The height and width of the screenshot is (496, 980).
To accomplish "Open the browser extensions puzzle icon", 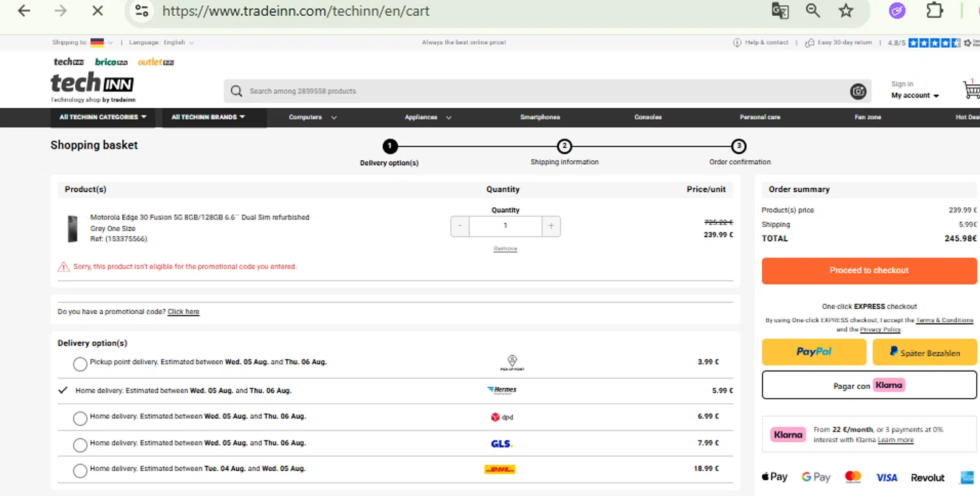I will [x=935, y=11].
